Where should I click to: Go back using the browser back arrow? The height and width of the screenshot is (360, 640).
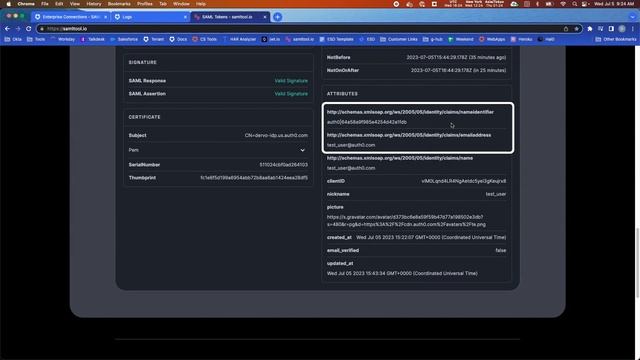point(7,29)
